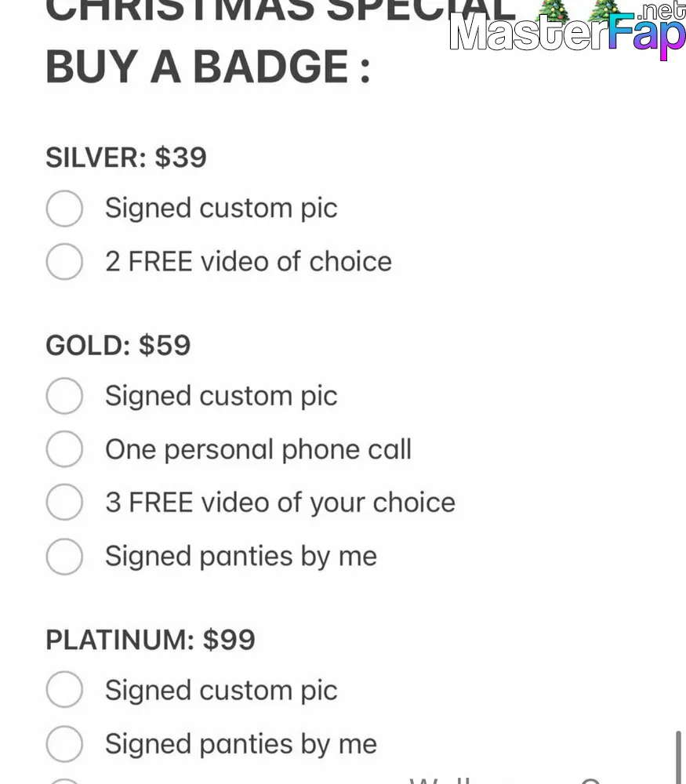This screenshot has height=784, width=686.
Task: Click the first Christmas tree emoji
Action: click(551, 10)
